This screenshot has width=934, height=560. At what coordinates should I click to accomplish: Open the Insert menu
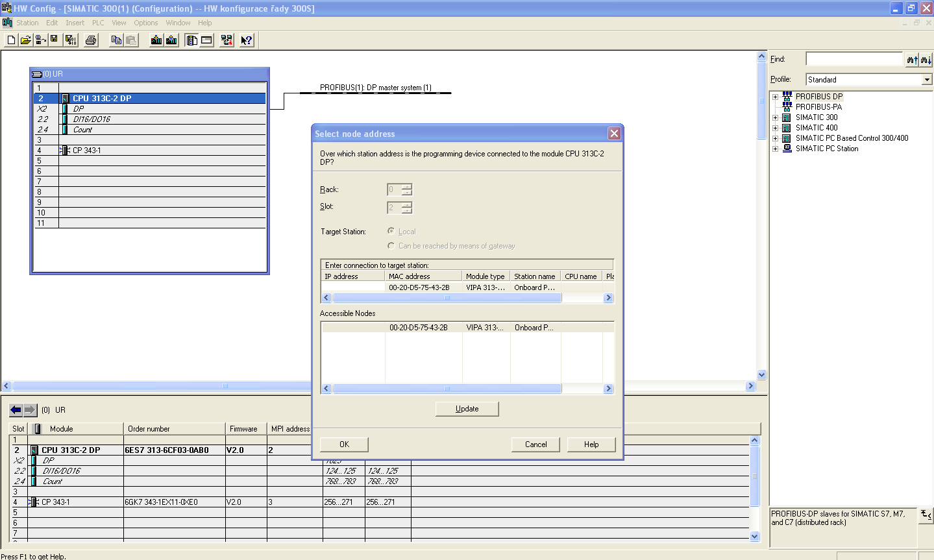click(x=75, y=23)
